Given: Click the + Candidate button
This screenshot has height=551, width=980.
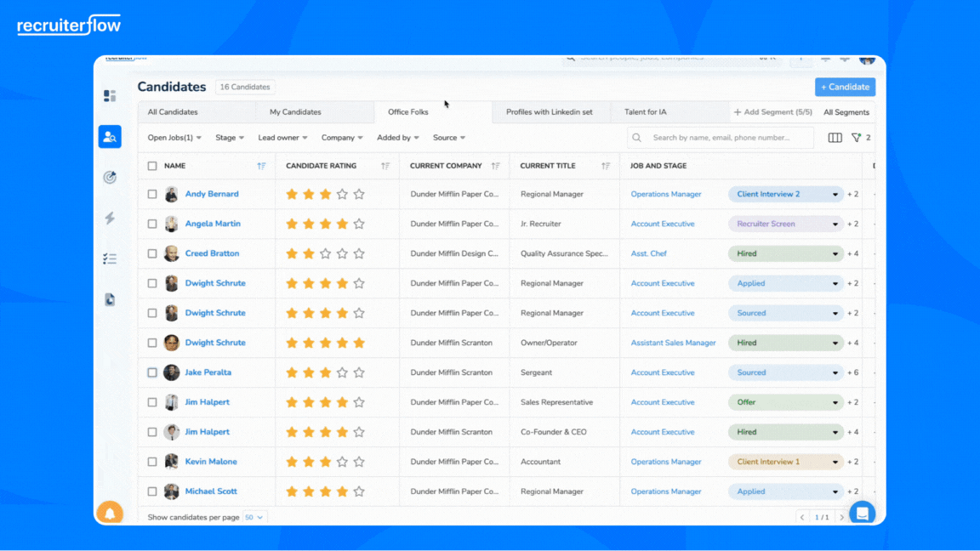Looking at the screenshot, I should click(x=845, y=87).
